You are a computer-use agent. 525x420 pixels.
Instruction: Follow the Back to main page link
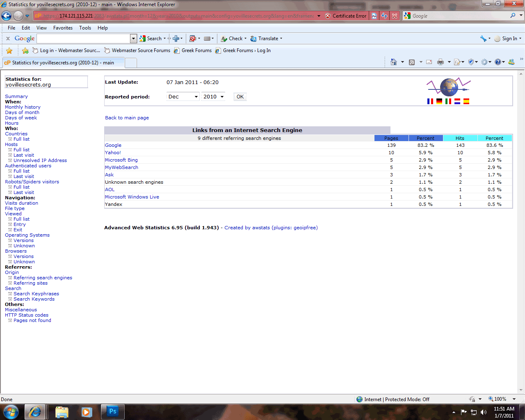point(127,118)
